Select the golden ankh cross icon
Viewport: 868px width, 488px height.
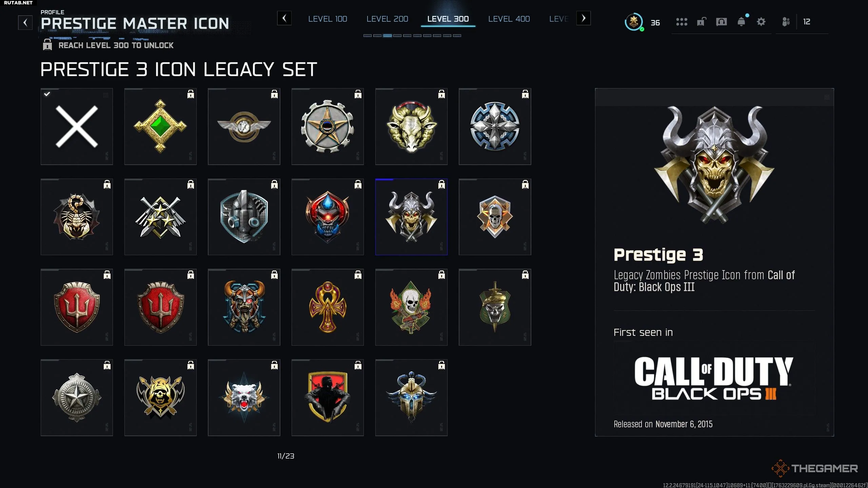[x=328, y=307]
